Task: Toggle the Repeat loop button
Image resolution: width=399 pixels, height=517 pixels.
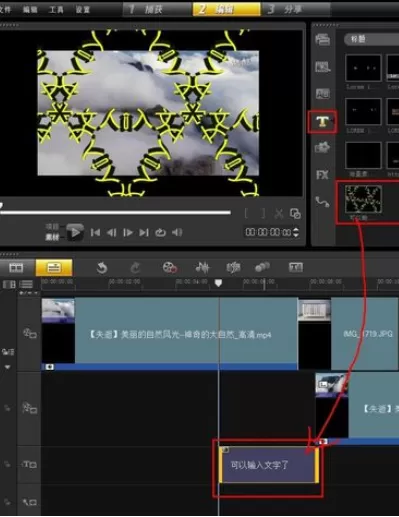Action: 160,232
